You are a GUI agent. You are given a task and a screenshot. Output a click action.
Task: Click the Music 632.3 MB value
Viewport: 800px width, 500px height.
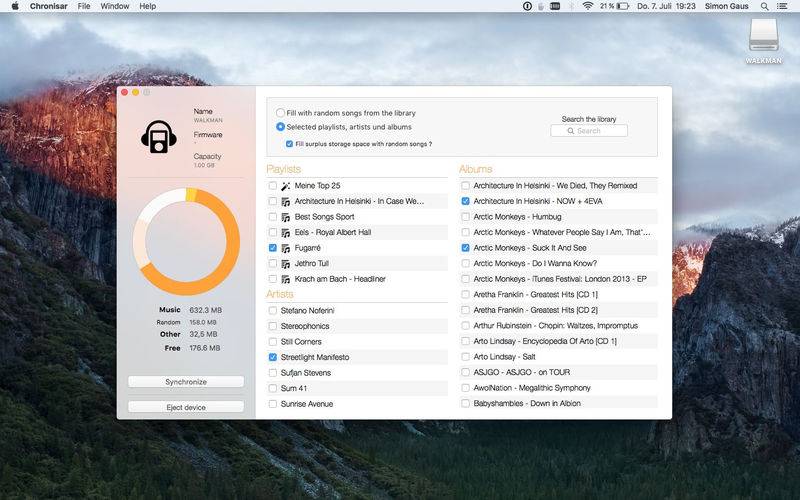[x=206, y=310]
